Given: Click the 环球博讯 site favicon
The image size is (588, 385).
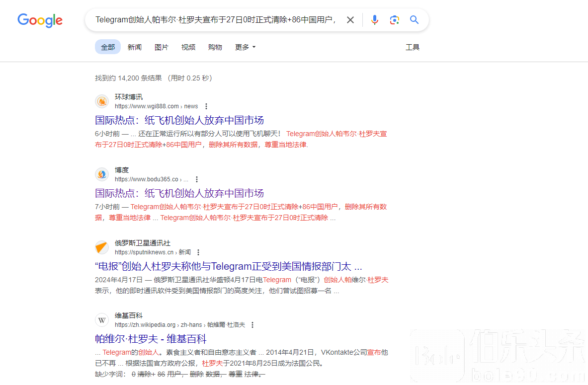Looking at the screenshot, I should [x=101, y=102].
